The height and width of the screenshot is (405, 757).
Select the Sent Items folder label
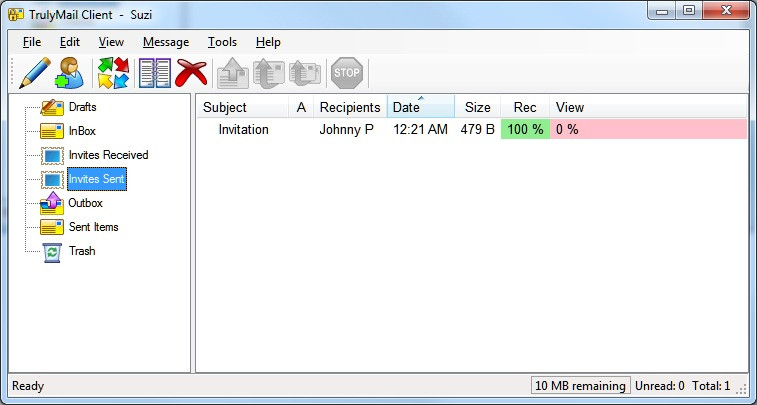(x=94, y=227)
